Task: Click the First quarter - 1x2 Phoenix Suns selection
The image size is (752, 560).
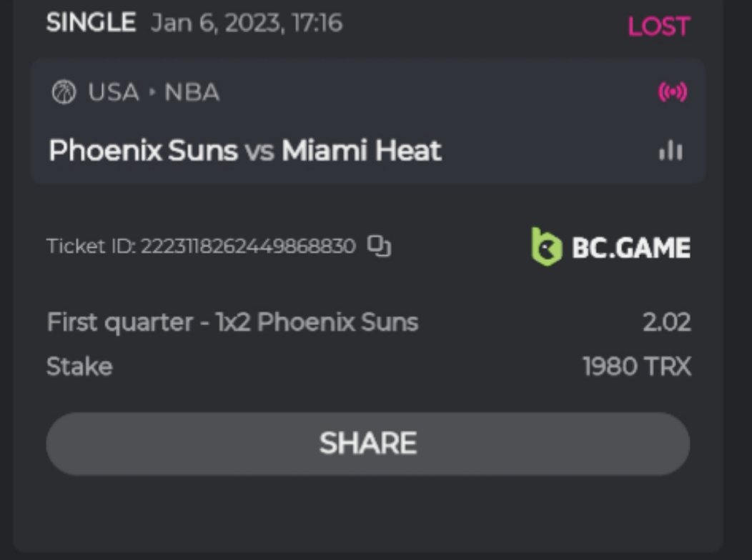Action: click(x=232, y=322)
